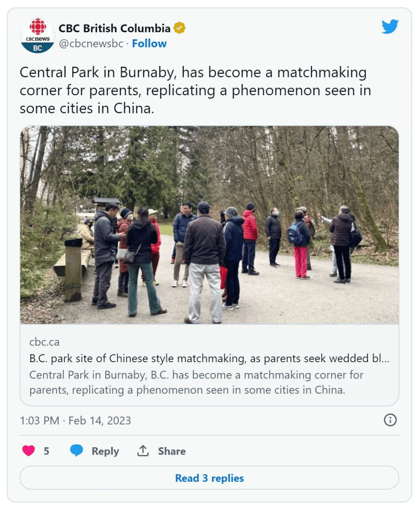
Task: Open the @cbcnewsbc handle link
Action: 91,44
